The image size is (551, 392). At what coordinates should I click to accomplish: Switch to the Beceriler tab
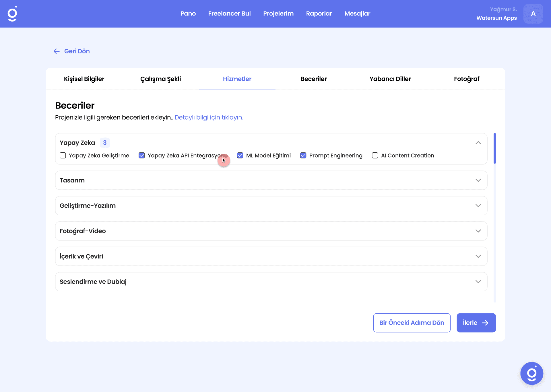coord(313,79)
